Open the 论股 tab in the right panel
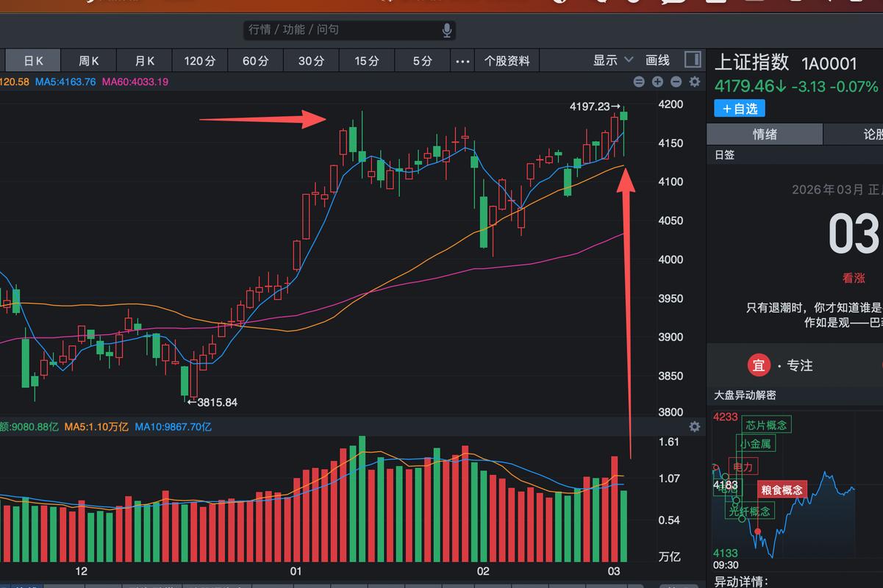Viewport: 883px width, 588px height. point(854,134)
